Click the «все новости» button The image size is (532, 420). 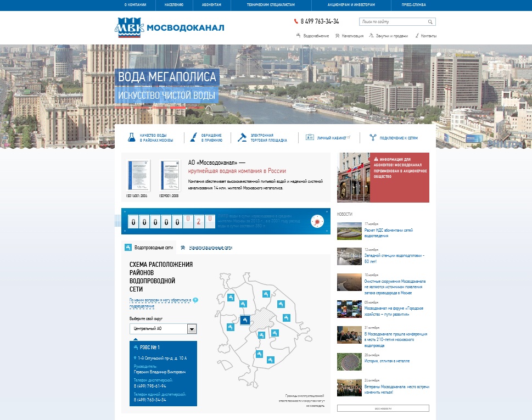[x=383, y=408]
